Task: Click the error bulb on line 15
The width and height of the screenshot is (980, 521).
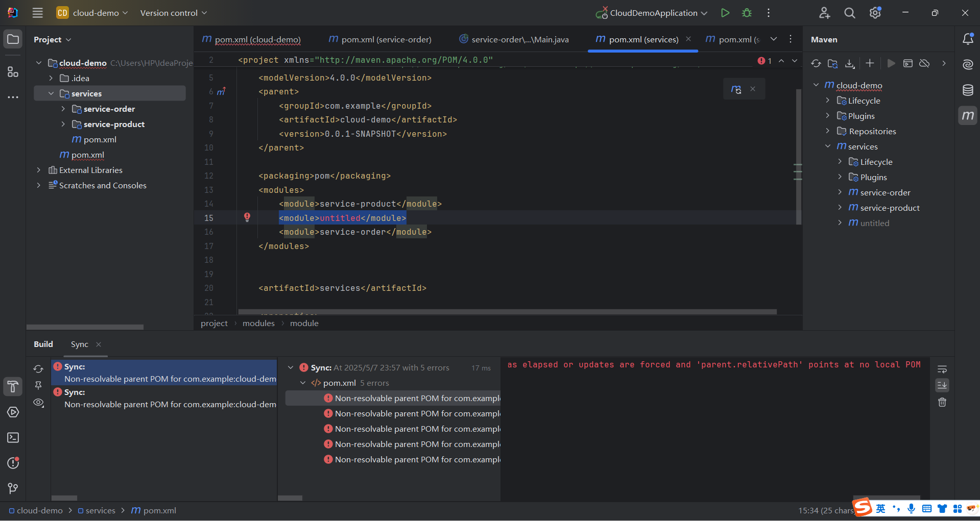Action: (247, 217)
